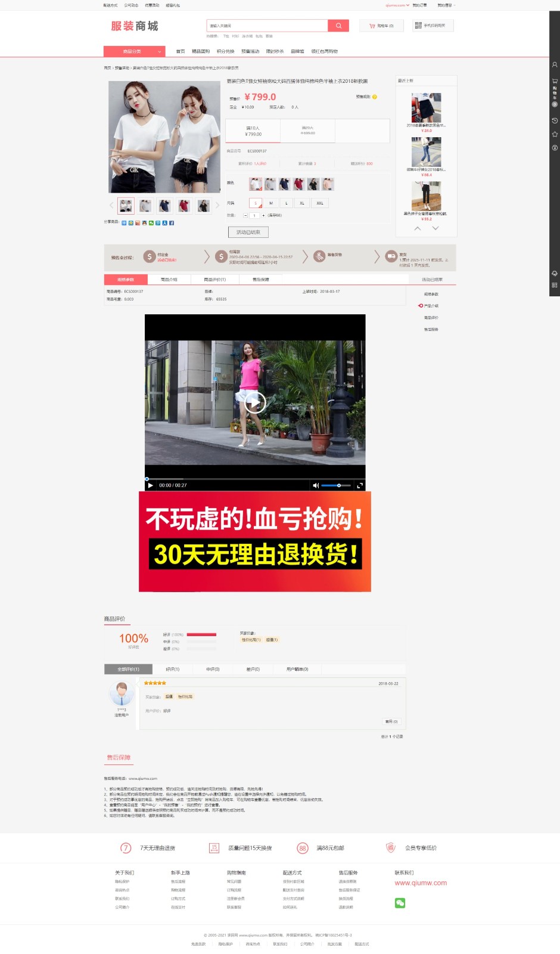Click the 满88元包邮 circle icon
The height and width of the screenshot is (954, 560).
click(303, 848)
